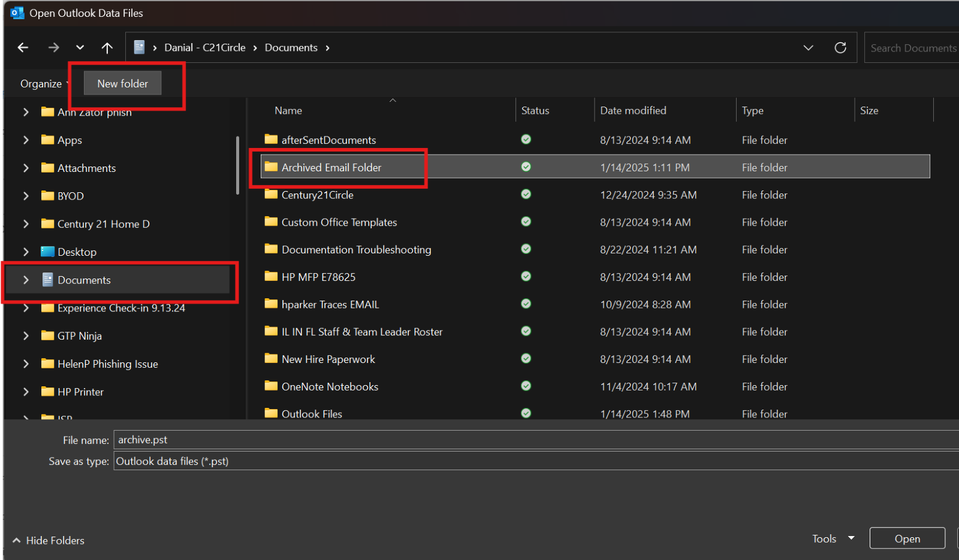This screenshot has height=560, width=959.
Task: Open the Organize menu
Action: pos(41,84)
